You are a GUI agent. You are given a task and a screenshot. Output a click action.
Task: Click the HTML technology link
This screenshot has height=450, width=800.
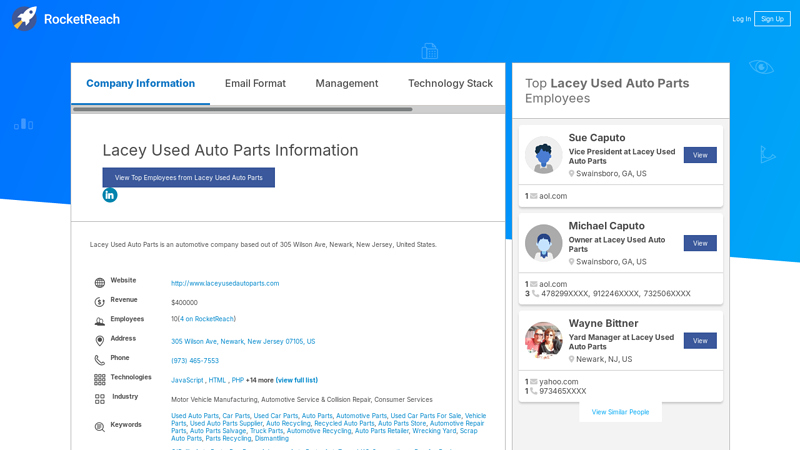pos(217,380)
